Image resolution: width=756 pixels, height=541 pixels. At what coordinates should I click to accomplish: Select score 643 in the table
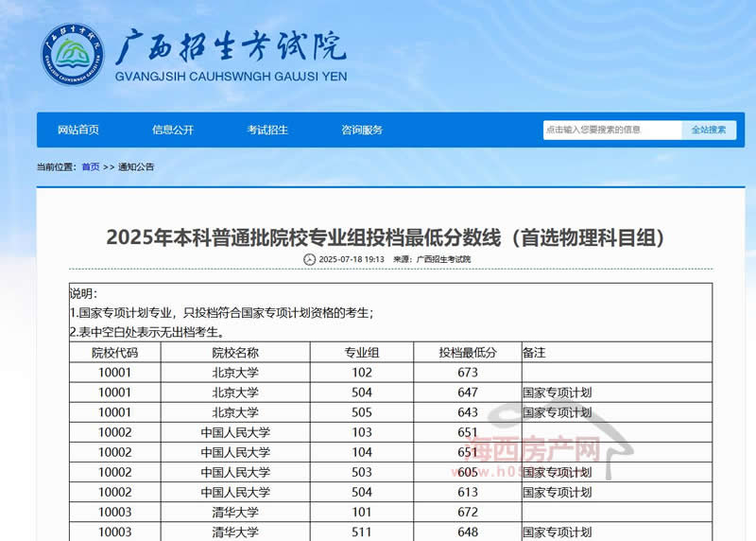click(468, 412)
